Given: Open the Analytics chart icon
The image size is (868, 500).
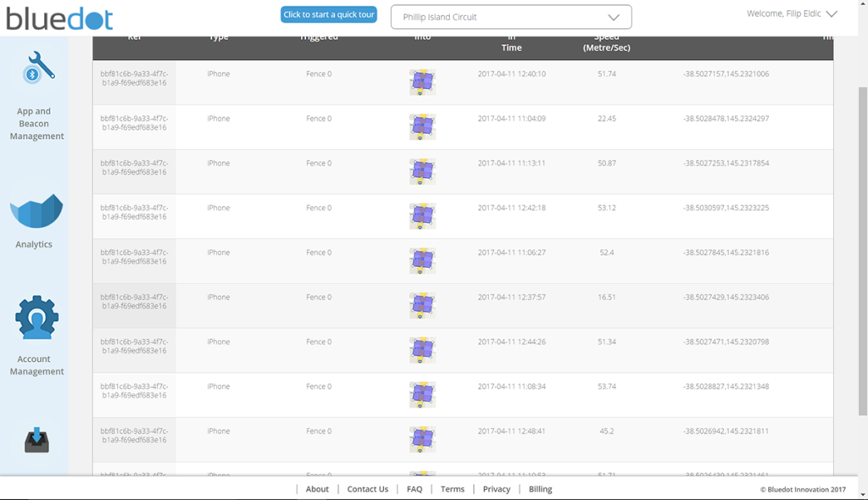Looking at the screenshot, I should pyautogui.click(x=36, y=210).
